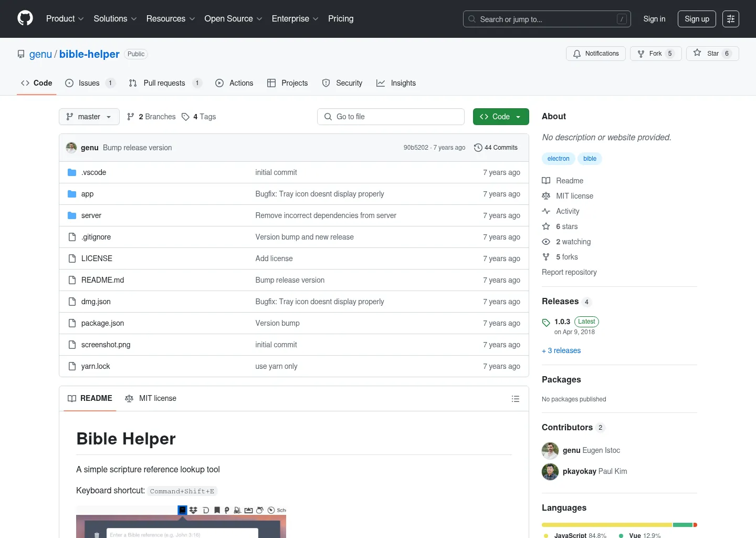Screen dimensions: 756x538
Task: Select the Code tab
Action: coord(37,83)
